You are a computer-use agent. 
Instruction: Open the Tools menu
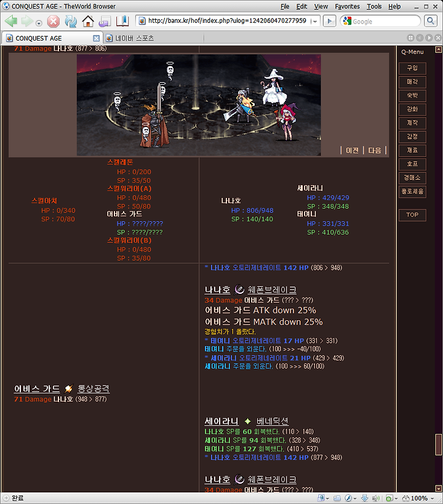click(374, 6)
